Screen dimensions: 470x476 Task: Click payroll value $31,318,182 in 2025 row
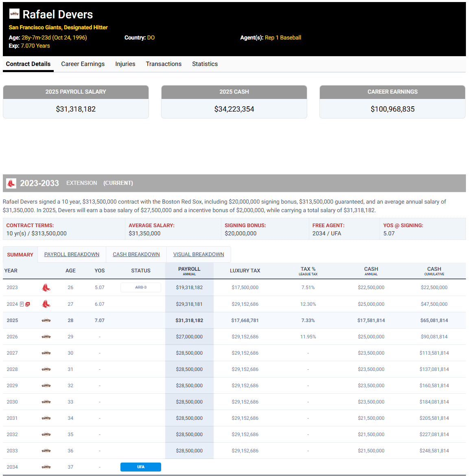(189, 320)
